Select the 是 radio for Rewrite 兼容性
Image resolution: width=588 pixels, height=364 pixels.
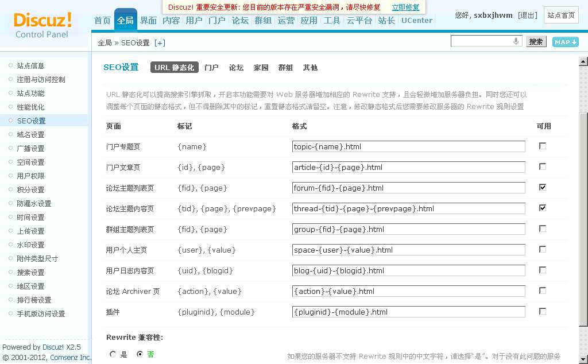click(113, 354)
